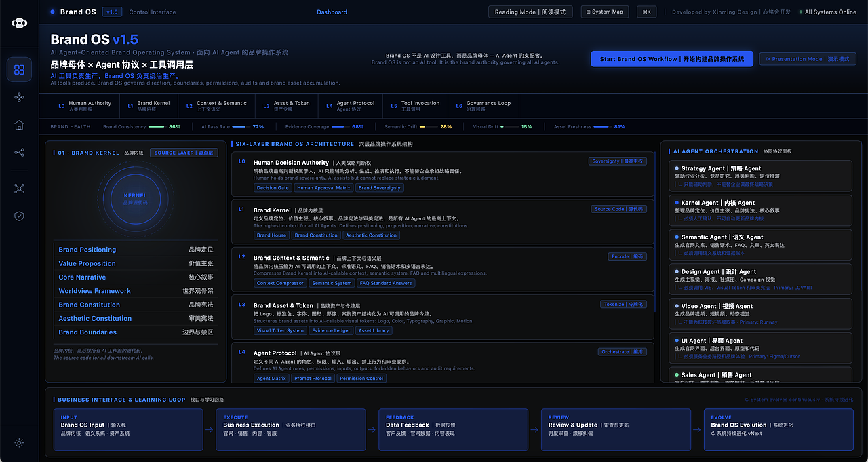Screen dimensions: 868x462
Task: Click the v1.5 version badge
Action: pyautogui.click(x=112, y=12)
